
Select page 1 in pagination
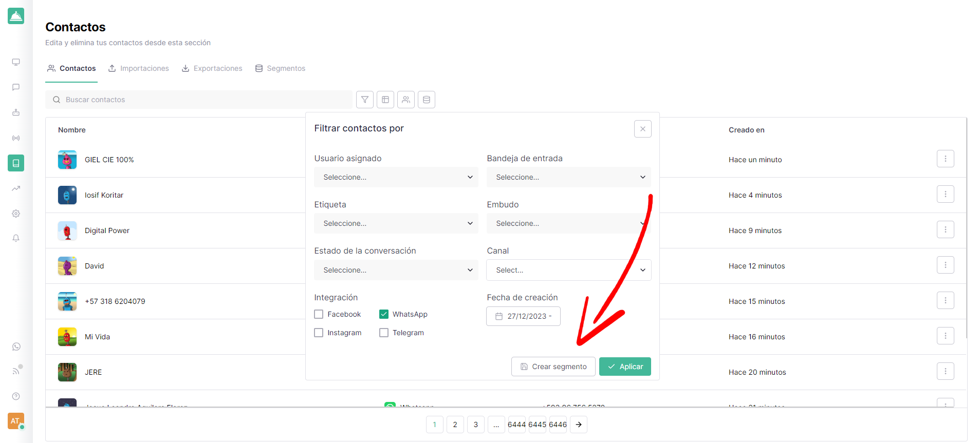point(435,425)
